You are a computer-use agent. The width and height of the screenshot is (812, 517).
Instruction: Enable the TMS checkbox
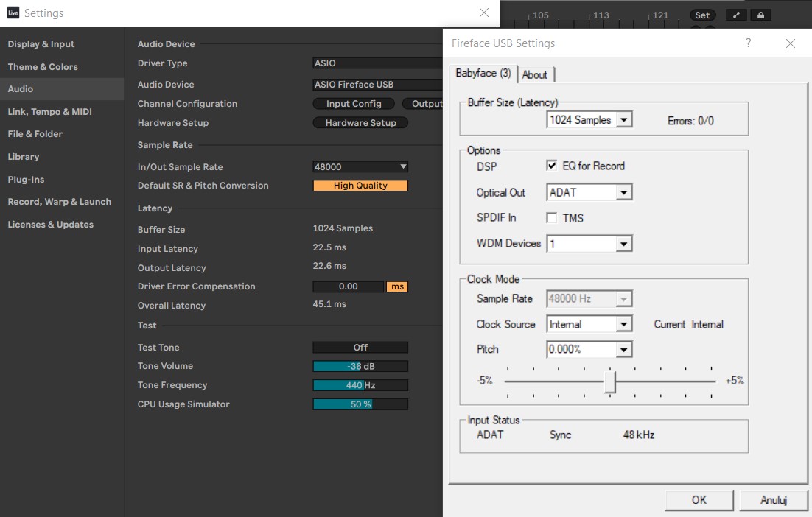click(x=551, y=218)
